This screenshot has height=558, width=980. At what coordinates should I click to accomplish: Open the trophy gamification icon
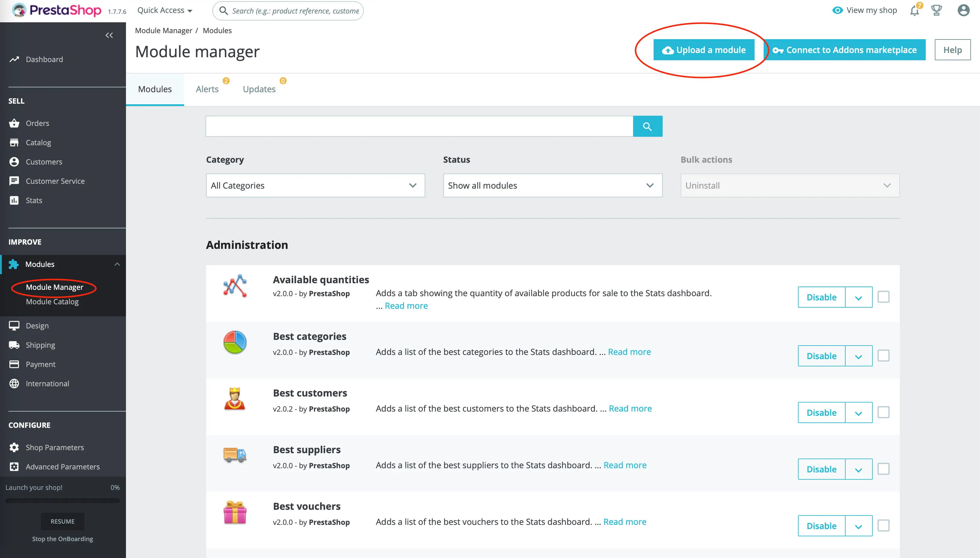pyautogui.click(x=936, y=10)
